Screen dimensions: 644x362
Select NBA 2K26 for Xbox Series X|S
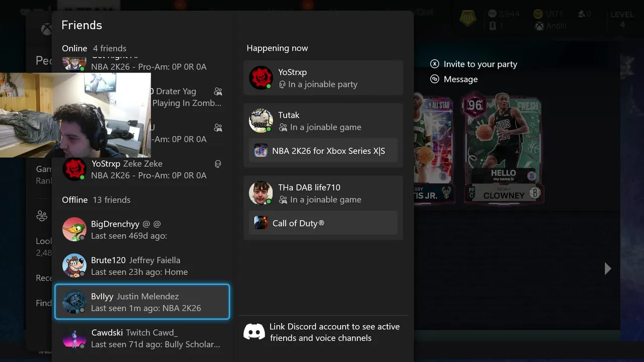click(x=323, y=150)
